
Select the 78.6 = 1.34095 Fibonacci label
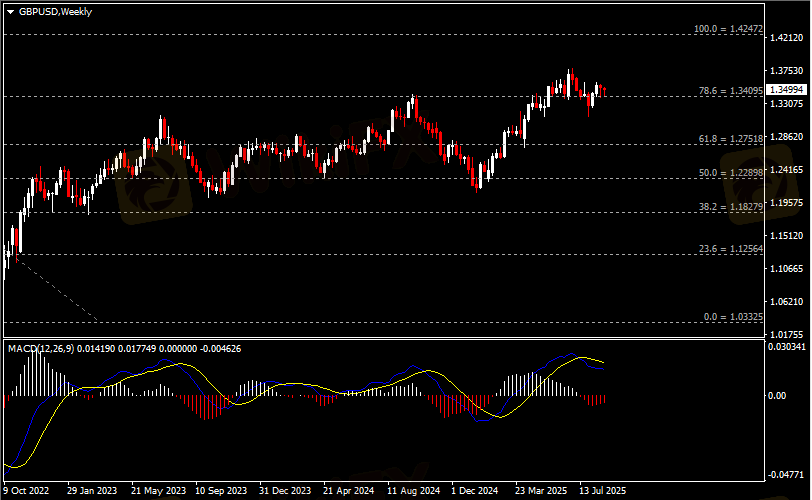731,91
